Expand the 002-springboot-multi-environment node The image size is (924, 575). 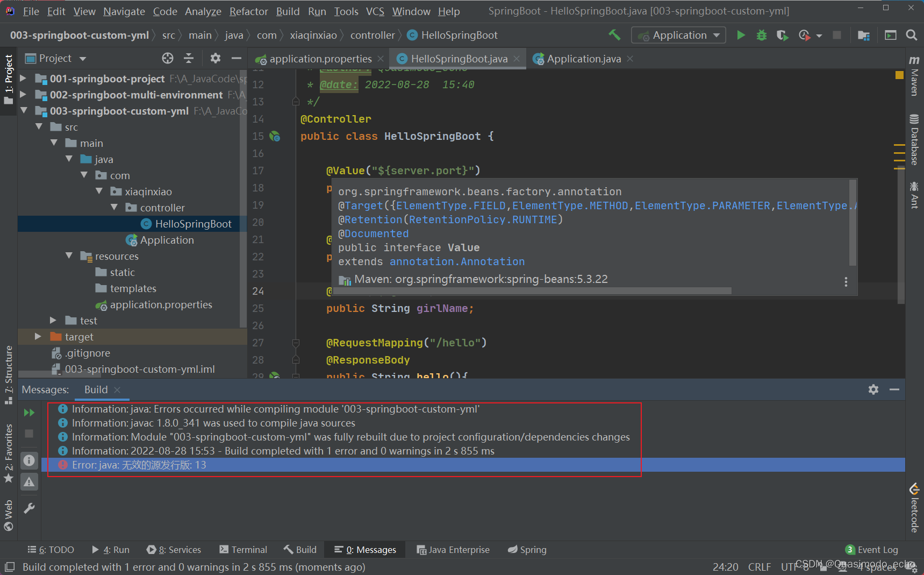[x=23, y=95]
